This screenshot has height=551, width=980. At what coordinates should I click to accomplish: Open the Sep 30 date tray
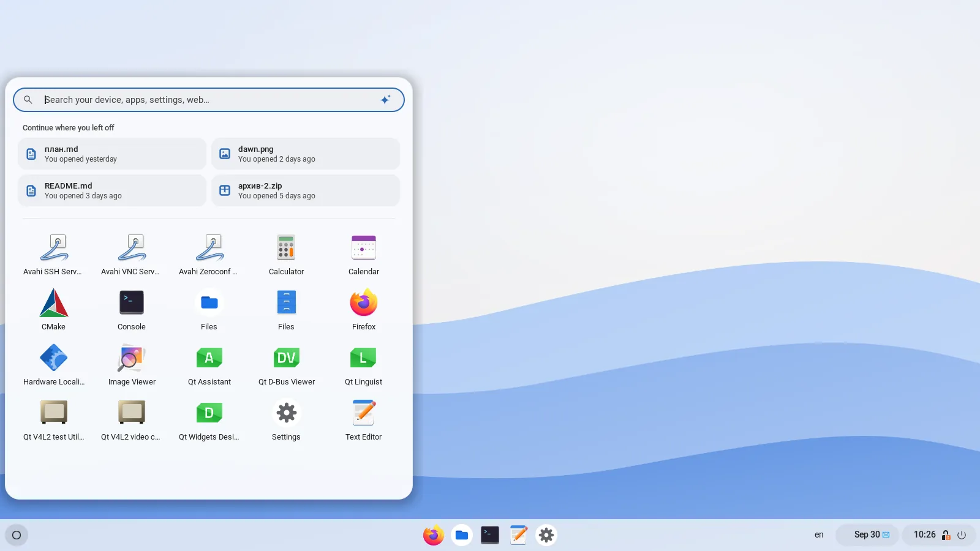click(867, 535)
